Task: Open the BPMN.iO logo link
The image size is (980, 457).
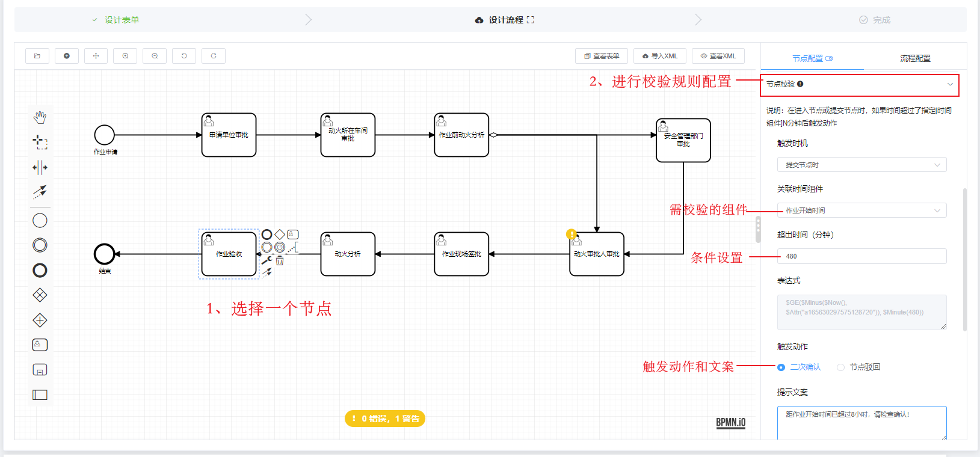Action: click(x=731, y=423)
